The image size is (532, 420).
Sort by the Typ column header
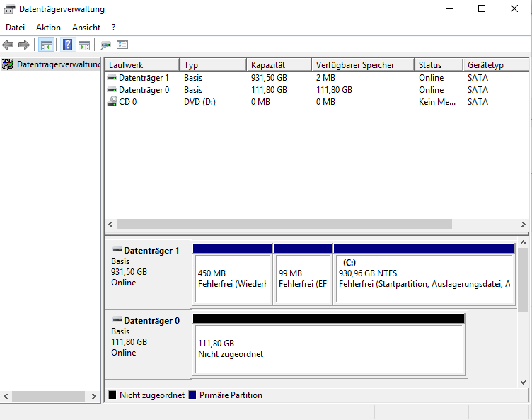(212, 65)
